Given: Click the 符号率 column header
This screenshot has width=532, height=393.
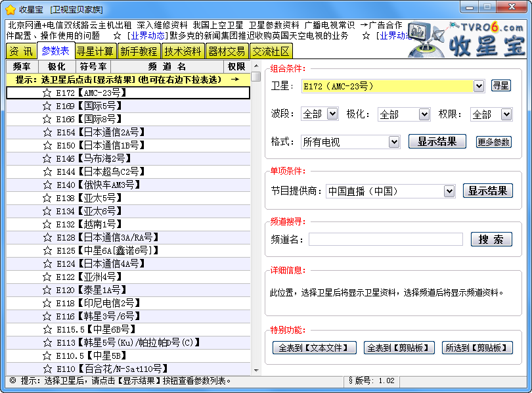Looking at the screenshot, I should (93, 66).
